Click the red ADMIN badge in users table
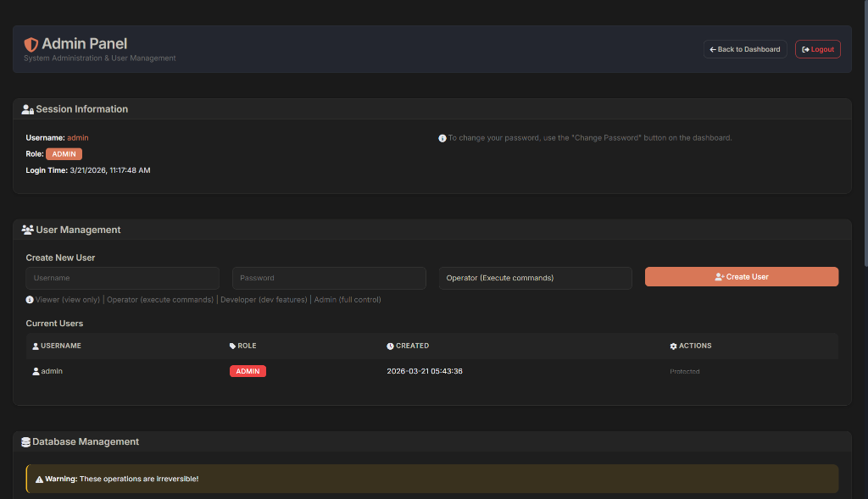Viewport: 868px width, 499px height. tap(248, 371)
